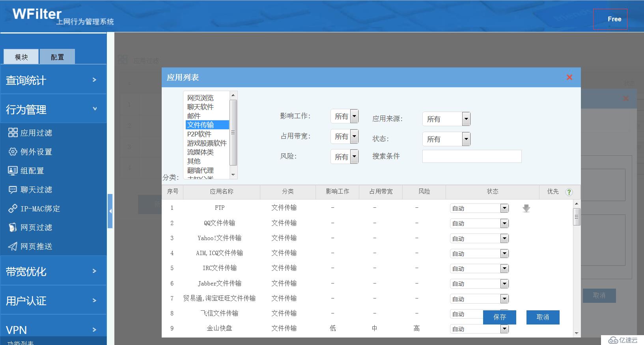
Task: Click the category list scrollbar down arrow
Action: click(x=233, y=175)
